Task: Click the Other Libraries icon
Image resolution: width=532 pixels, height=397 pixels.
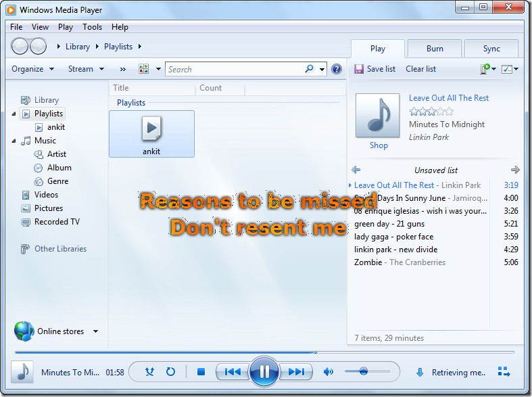Action: tap(25, 249)
